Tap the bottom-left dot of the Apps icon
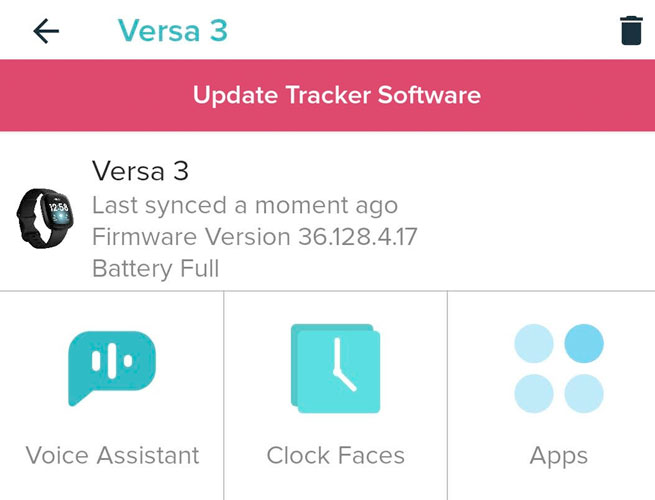This screenshot has height=500, width=655. click(x=534, y=394)
